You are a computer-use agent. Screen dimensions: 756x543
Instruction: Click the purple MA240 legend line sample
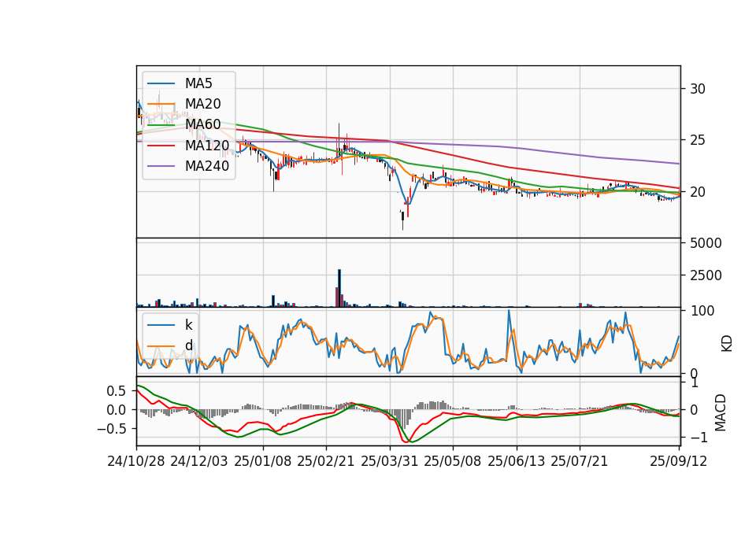(161, 167)
